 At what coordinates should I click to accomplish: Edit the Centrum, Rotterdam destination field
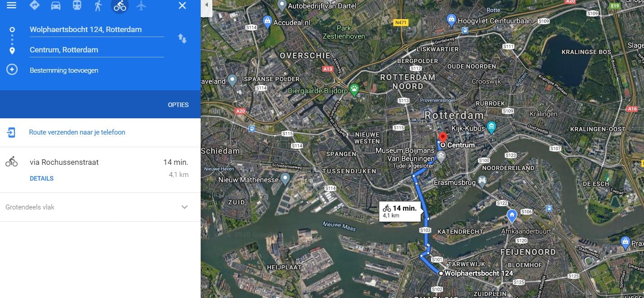click(97, 50)
